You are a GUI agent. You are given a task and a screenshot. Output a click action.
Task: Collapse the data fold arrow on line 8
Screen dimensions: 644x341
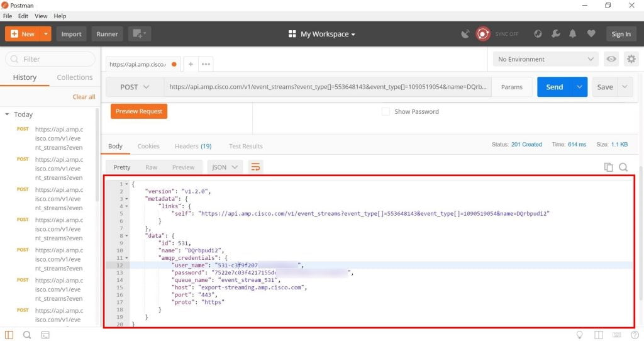[126, 236]
